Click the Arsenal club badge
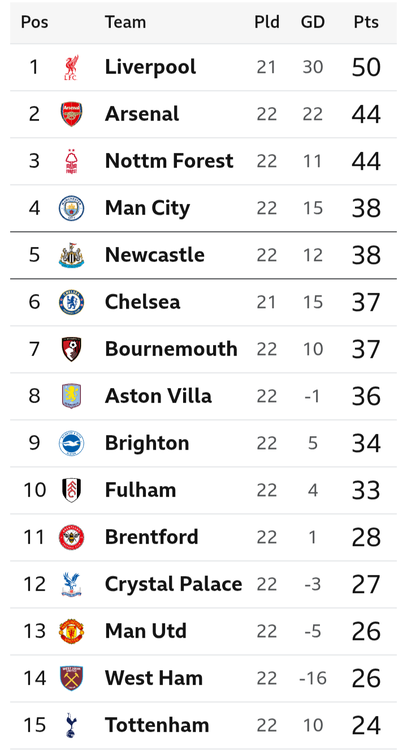This screenshot has height=750, width=407. click(x=71, y=114)
